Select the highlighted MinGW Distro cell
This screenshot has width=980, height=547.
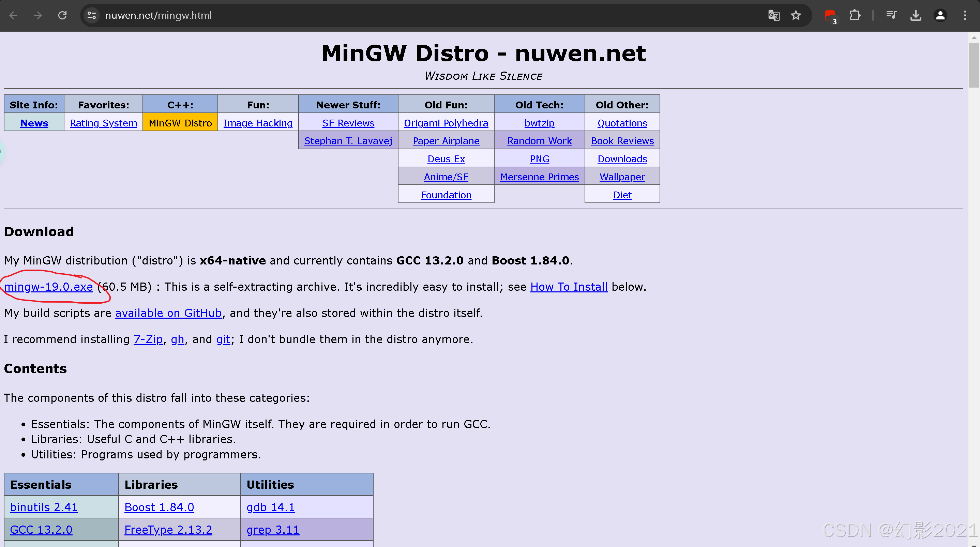(180, 122)
